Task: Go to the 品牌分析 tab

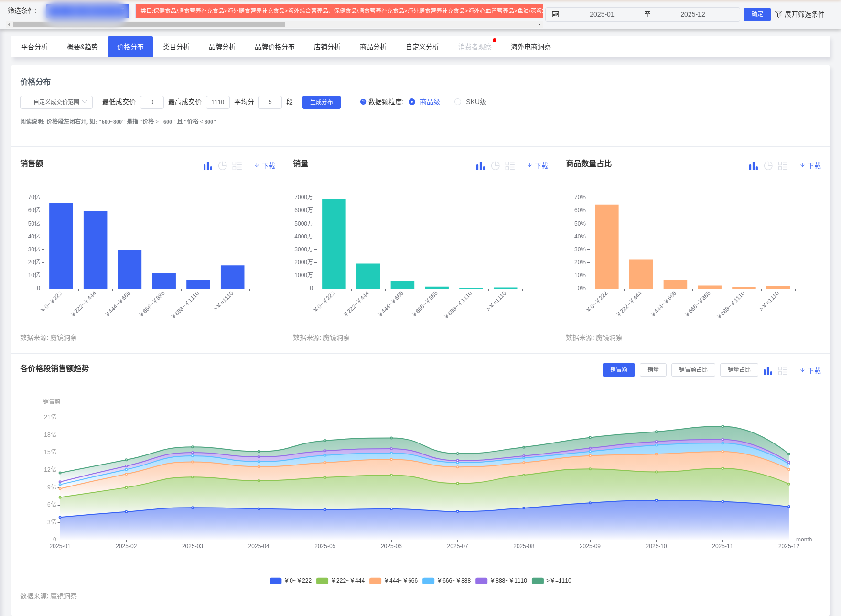Action: (x=222, y=47)
